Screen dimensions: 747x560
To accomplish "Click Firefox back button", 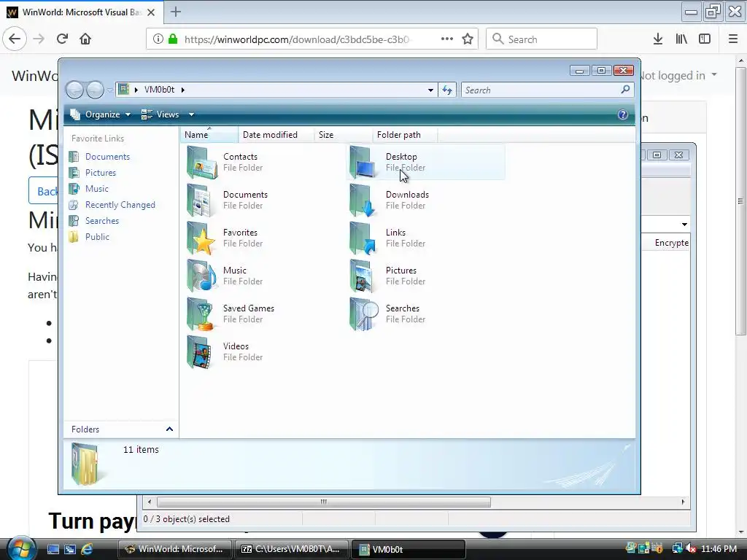I will tap(15, 39).
